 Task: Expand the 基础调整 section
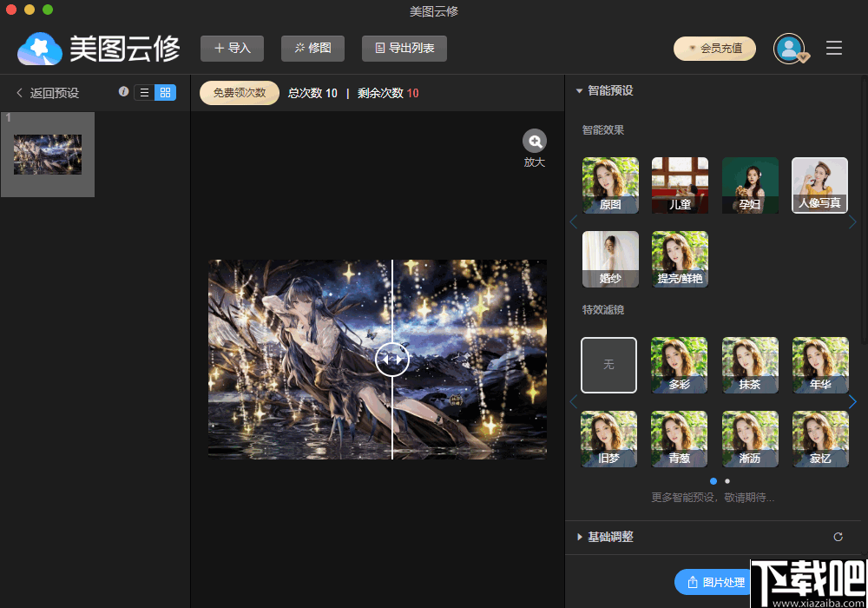click(579, 537)
